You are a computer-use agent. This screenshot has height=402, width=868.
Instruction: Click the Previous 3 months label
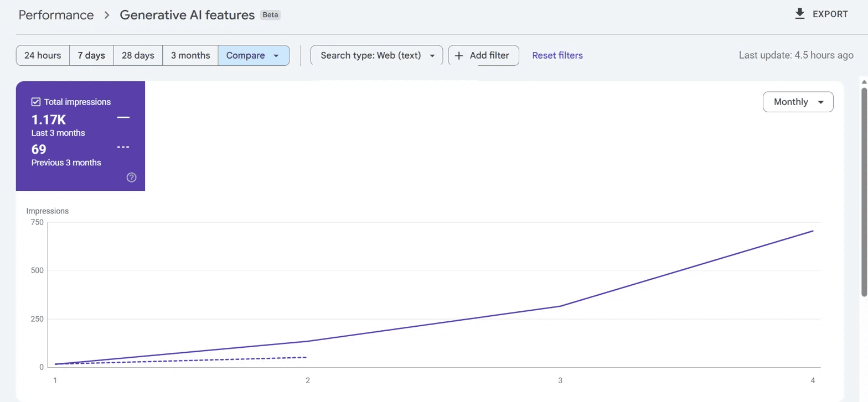coord(66,163)
